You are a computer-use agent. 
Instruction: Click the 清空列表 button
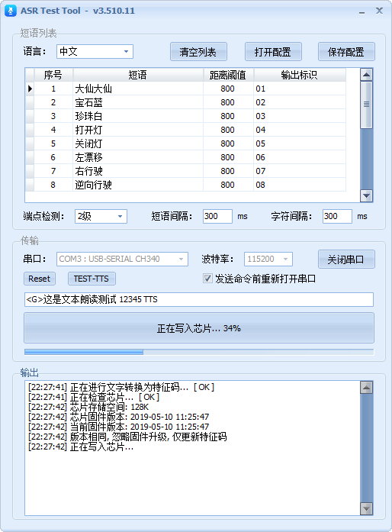[x=198, y=52]
